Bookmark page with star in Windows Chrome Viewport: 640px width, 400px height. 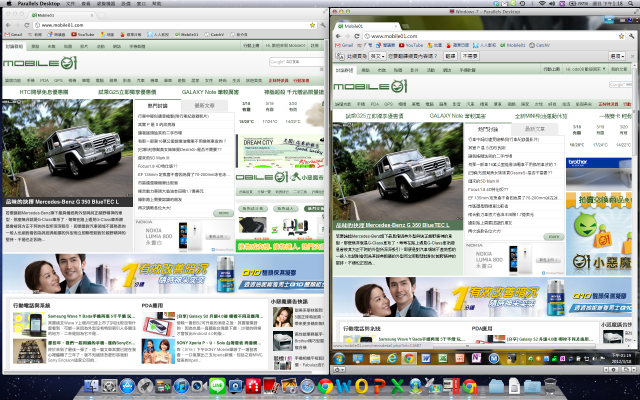621,36
